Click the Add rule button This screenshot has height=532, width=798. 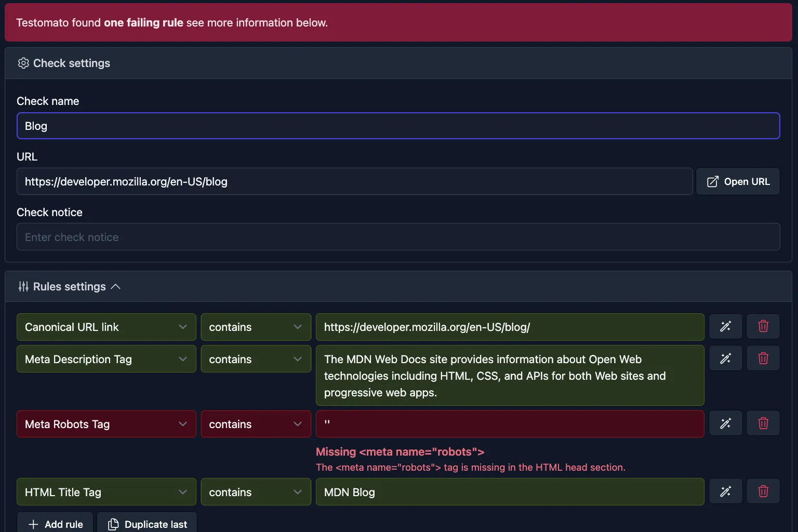(x=55, y=524)
